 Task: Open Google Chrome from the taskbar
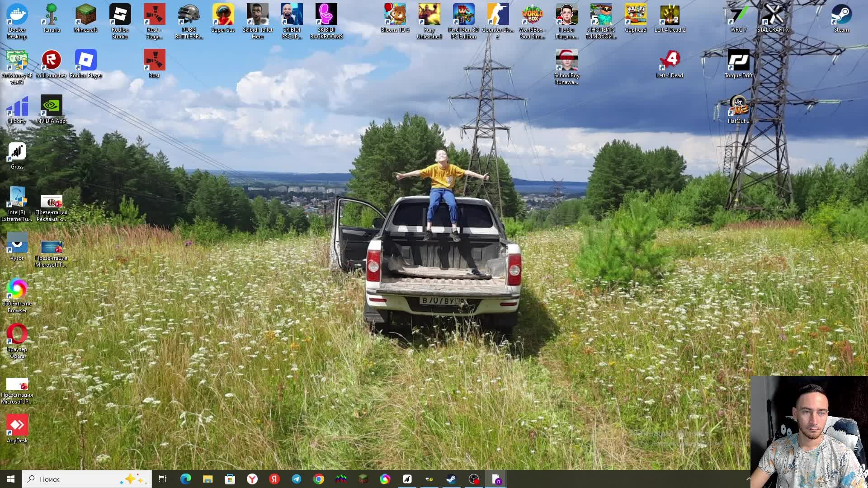319,479
